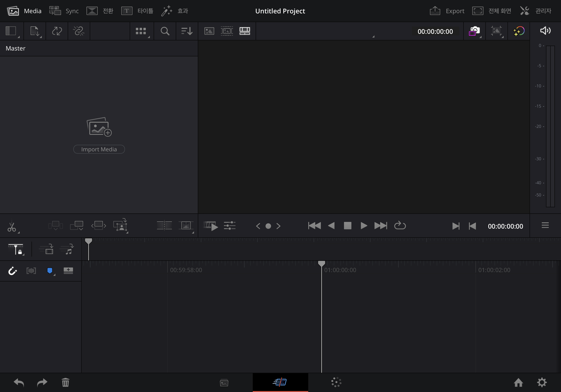
Task: Open the search magnifier in media pool
Action: click(165, 31)
